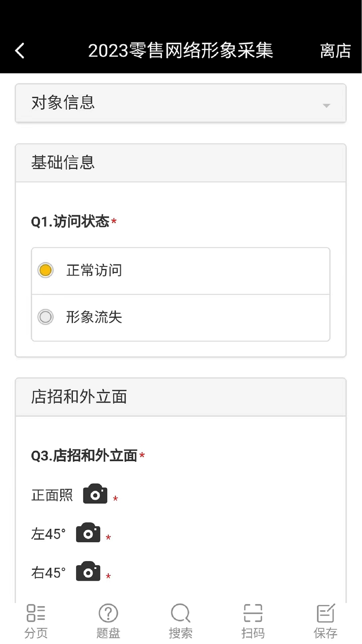Collapse the 基础信息 section header
362x644 pixels.
click(x=181, y=163)
